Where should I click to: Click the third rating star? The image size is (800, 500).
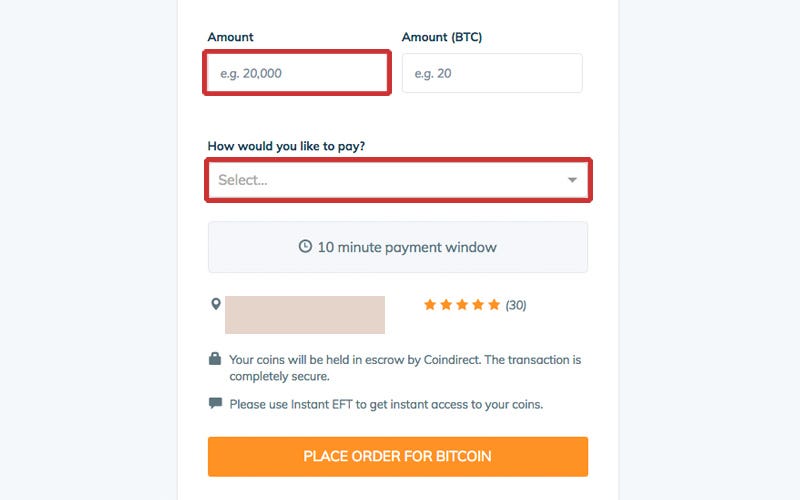click(462, 305)
